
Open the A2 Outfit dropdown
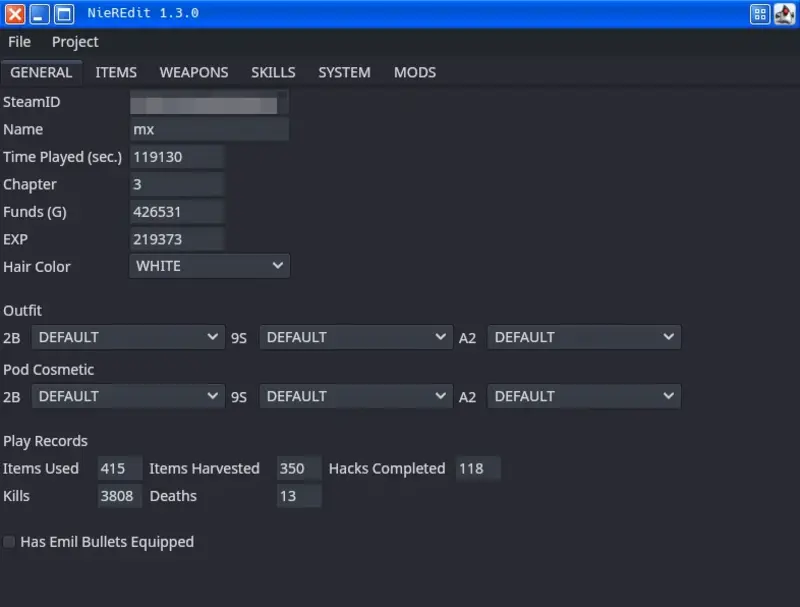584,337
